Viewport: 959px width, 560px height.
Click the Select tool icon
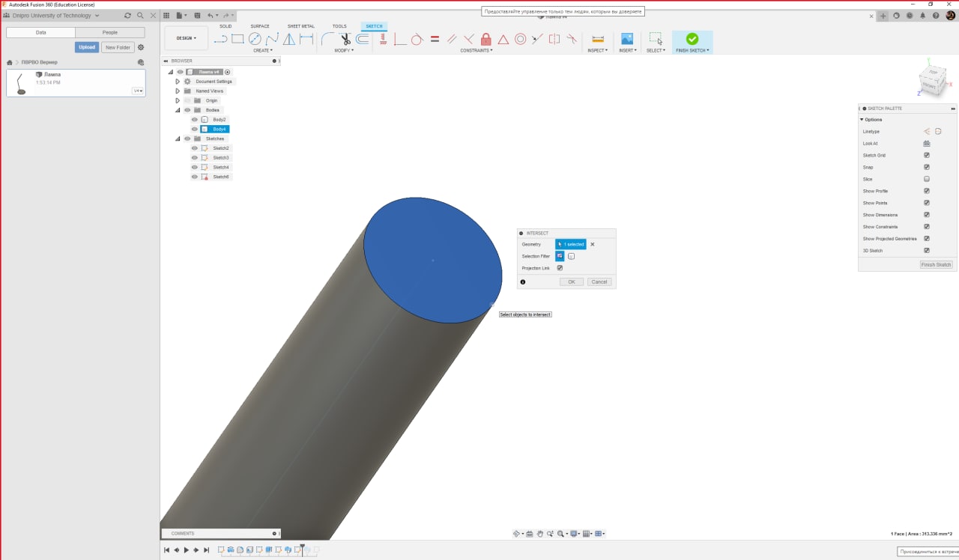click(655, 39)
